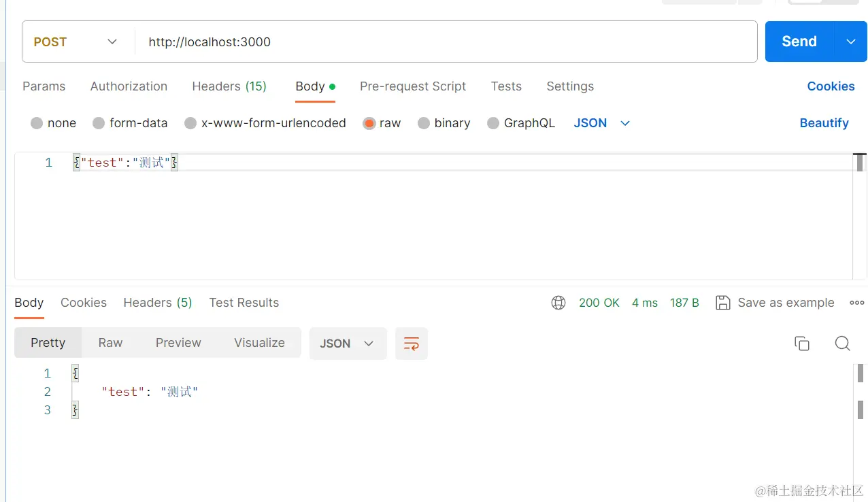Open the three-dot response options menu
The width and height of the screenshot is (868, 502).
click(x=857, y=303)
